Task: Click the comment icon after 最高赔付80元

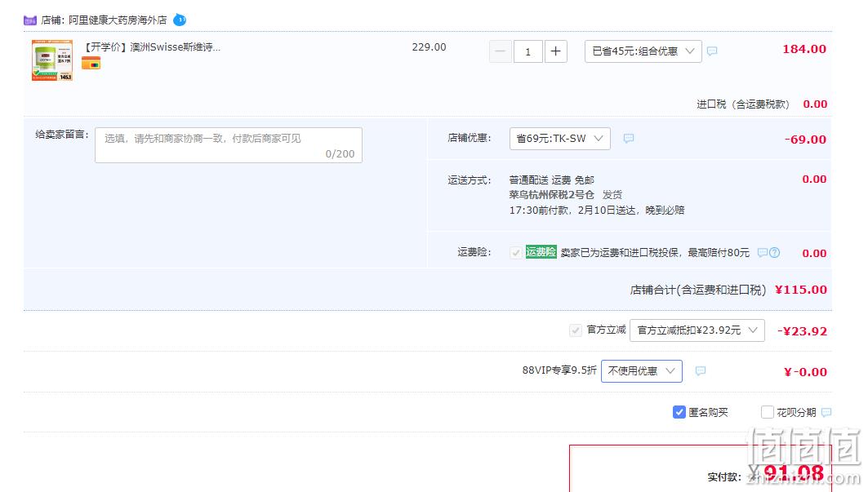Action: 763,252
